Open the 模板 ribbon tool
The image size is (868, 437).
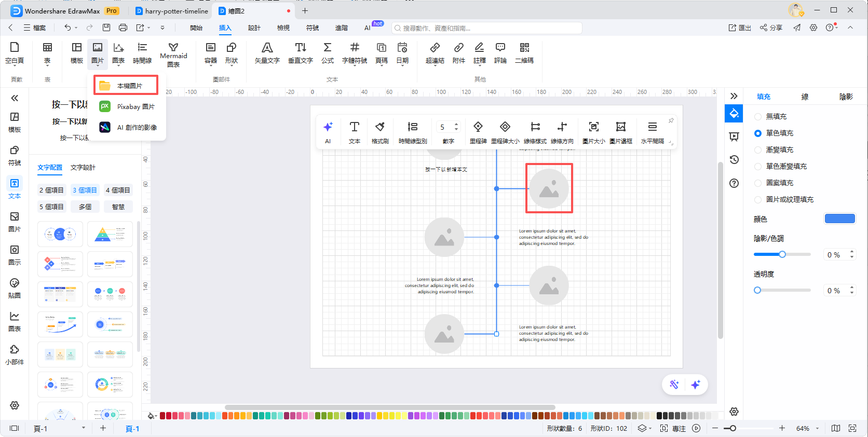point(77,53)
